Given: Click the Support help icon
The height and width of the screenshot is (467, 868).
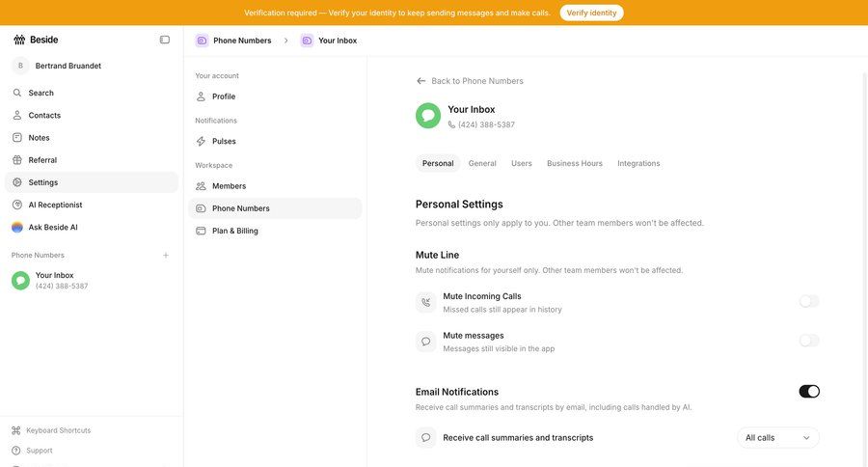Looking at the screenshot, I should (x=16, y=451).
